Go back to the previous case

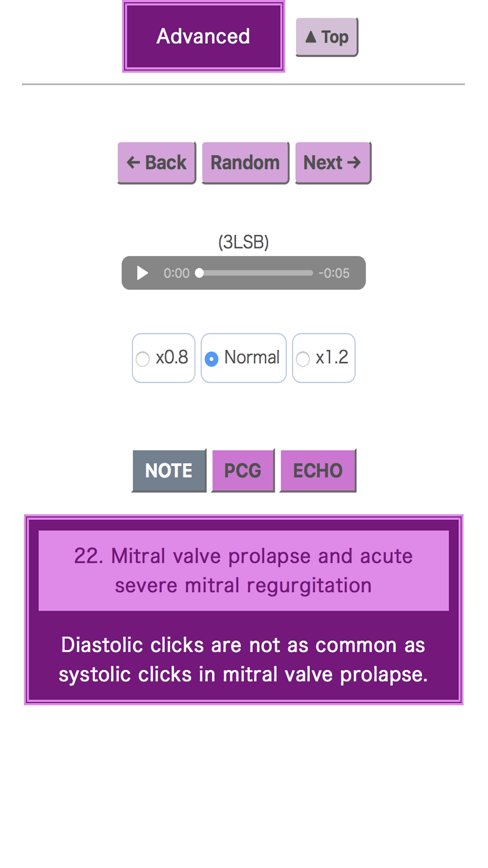[157, 163]
